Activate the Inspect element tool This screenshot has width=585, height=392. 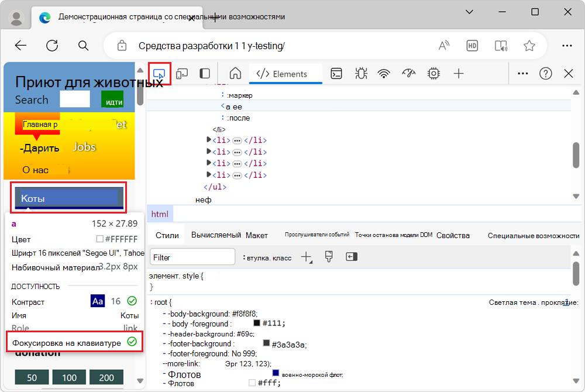coord(159,74)
